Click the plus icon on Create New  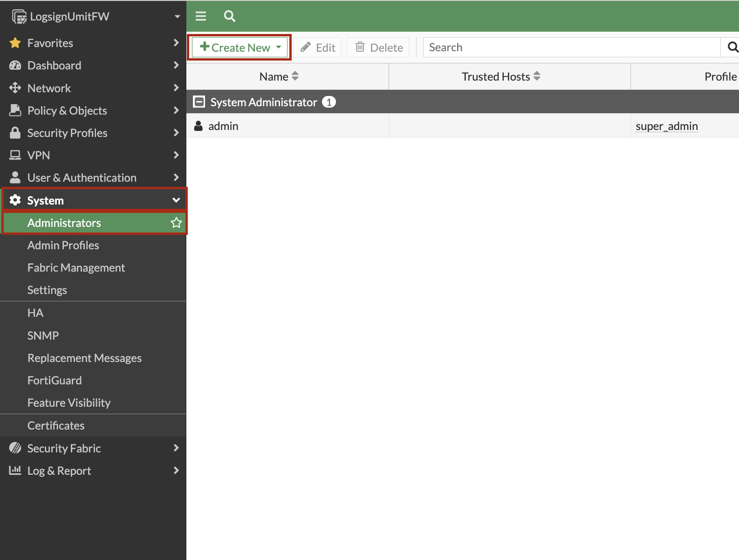(x=205, y=47)
